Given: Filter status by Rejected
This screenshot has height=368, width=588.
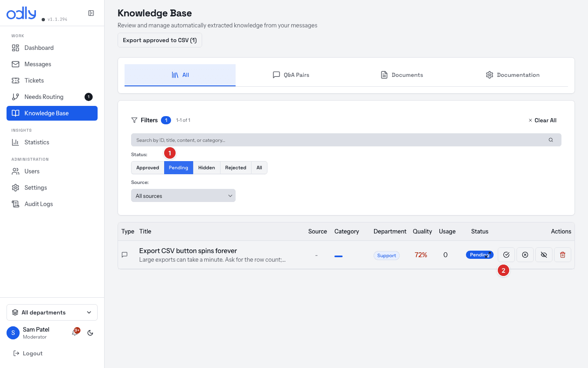Looking at the screenshot, I should (236, 168).
